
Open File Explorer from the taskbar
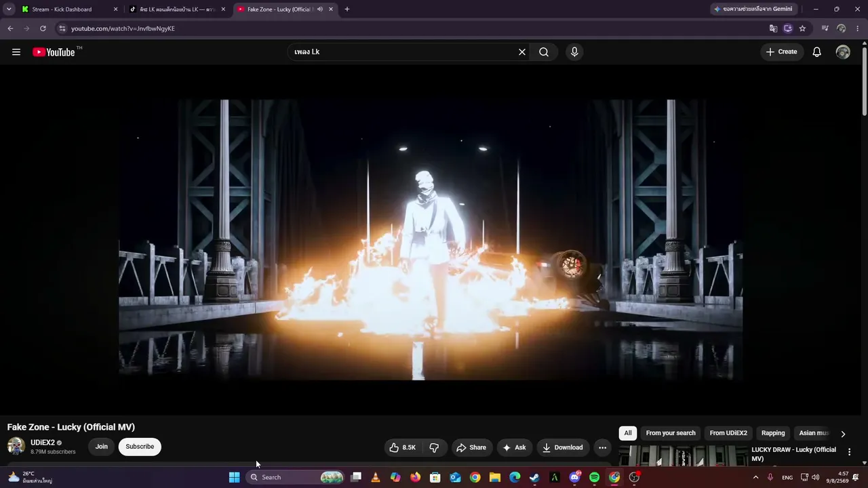(495, 477)
